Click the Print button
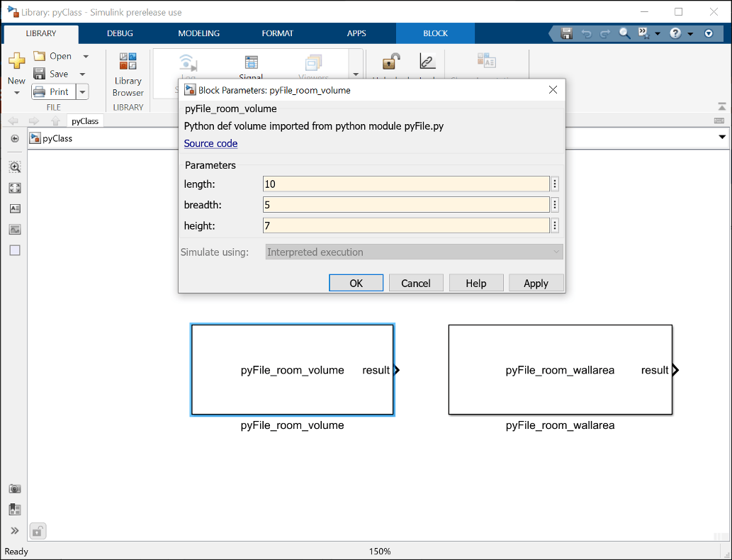 [53, 91]
